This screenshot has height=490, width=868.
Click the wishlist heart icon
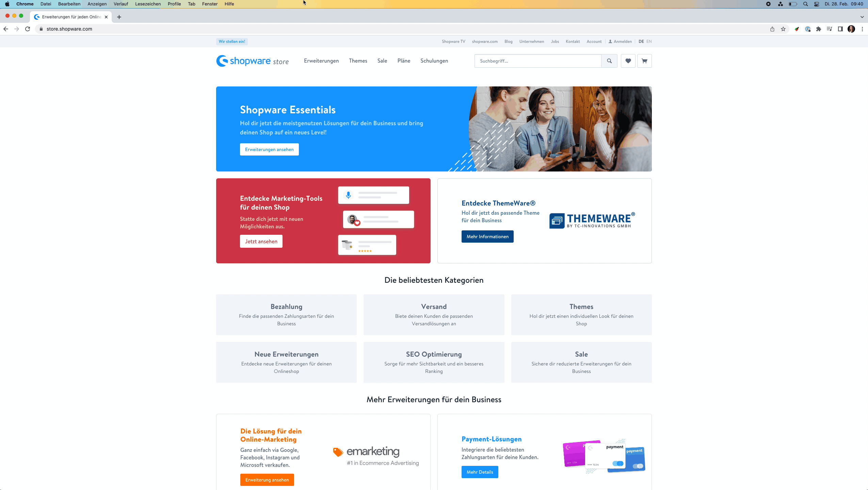coord(628,61)
